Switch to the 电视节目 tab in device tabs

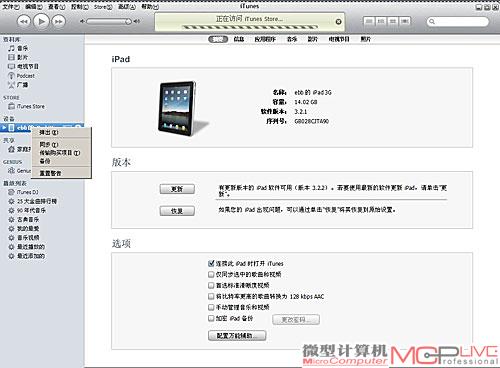click(339, 39)
